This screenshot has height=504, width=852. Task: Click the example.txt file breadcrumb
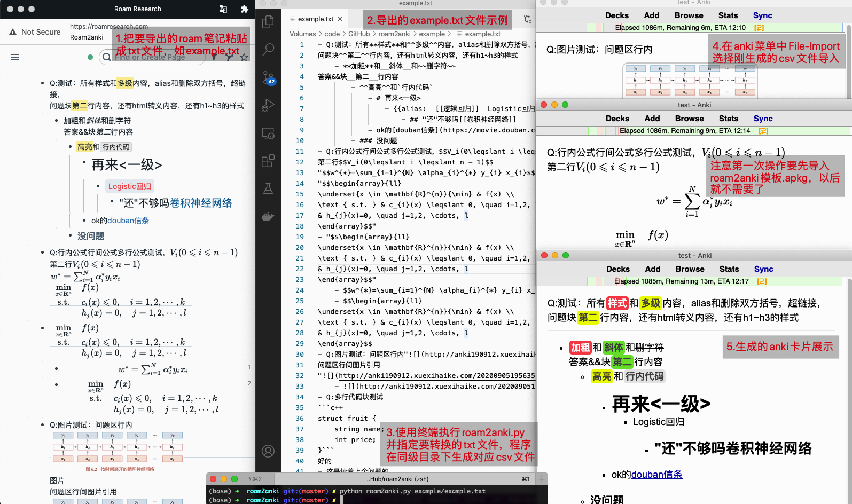point(482,34)
